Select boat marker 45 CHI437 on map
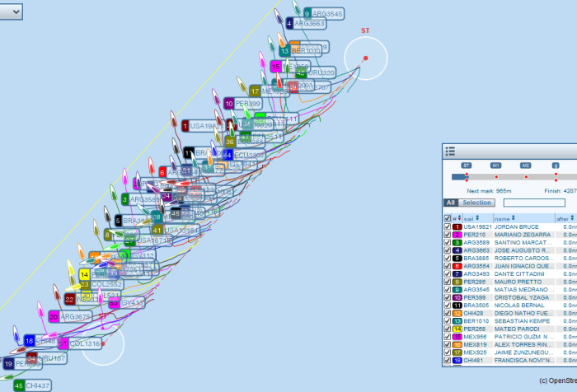The height and width of the screenshot is (392, 577). tap(19, 385)
